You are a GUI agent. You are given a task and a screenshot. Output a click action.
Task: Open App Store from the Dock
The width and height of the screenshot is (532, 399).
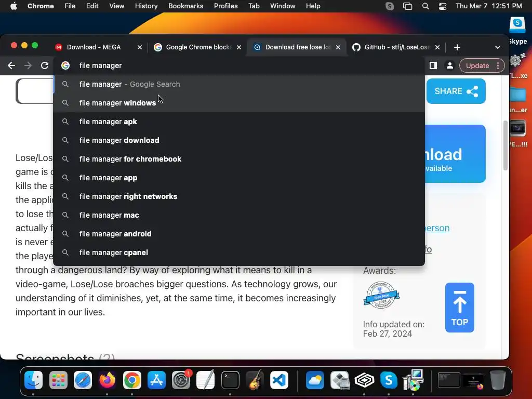[156, 380]
